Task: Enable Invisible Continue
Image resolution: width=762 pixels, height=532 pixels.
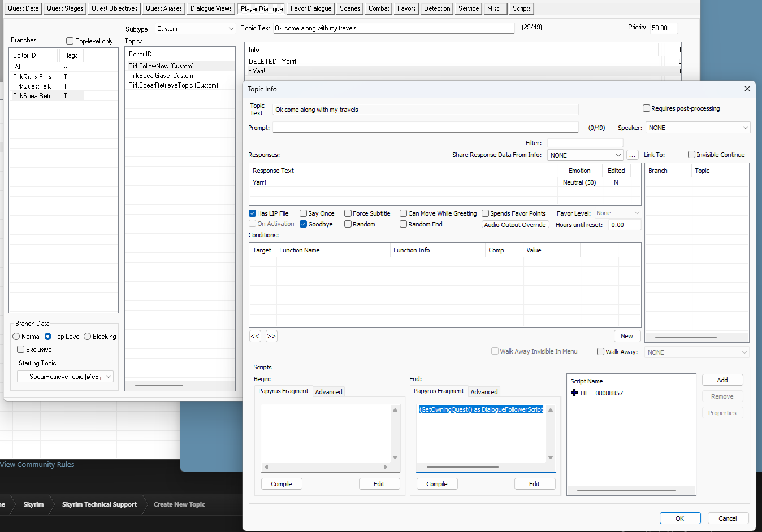Action: point(691,154)
